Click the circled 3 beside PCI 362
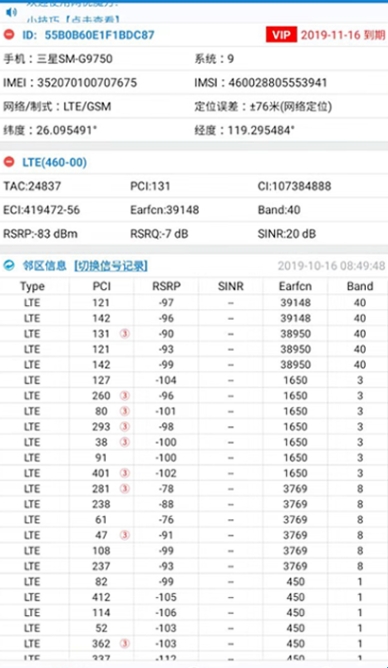The width and height of the screenshot is (388, 668). tap(124, 644)
